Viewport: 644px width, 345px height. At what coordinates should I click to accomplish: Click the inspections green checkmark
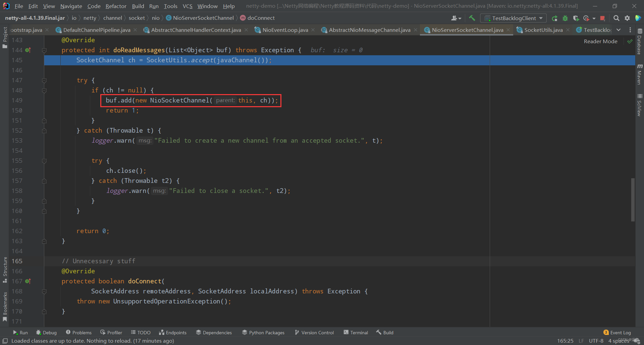(x=630, y=41)
